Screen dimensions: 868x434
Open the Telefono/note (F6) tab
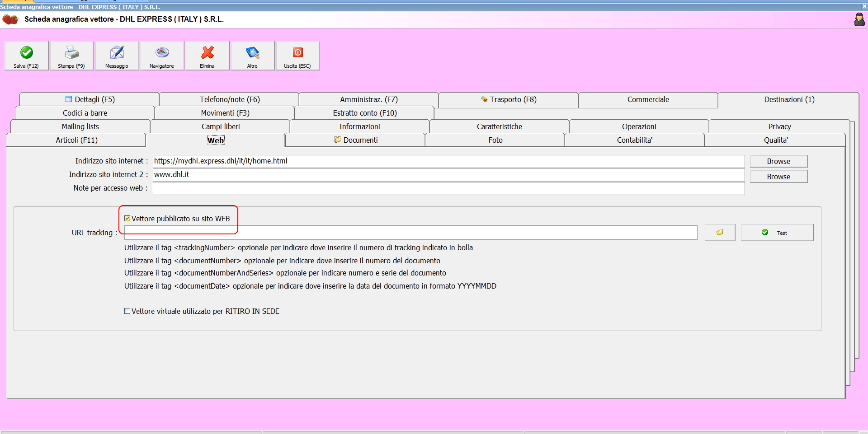point(230,99)
